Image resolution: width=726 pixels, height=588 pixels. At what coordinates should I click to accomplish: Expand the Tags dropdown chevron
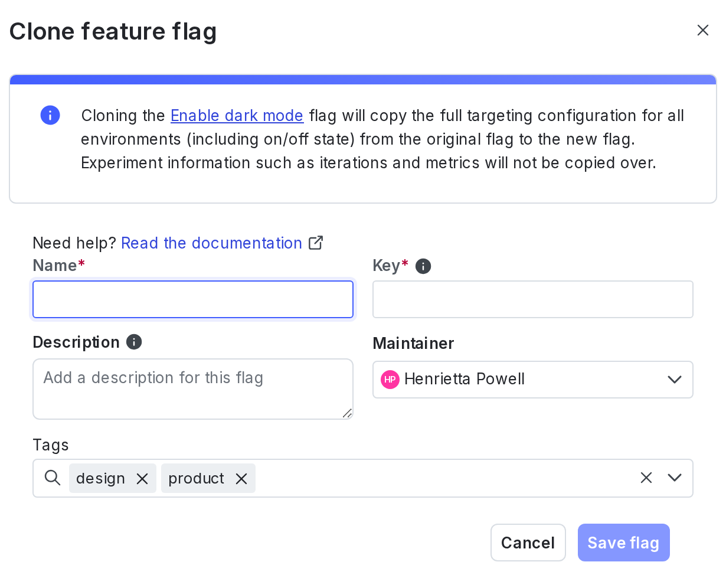pos(674,478)
